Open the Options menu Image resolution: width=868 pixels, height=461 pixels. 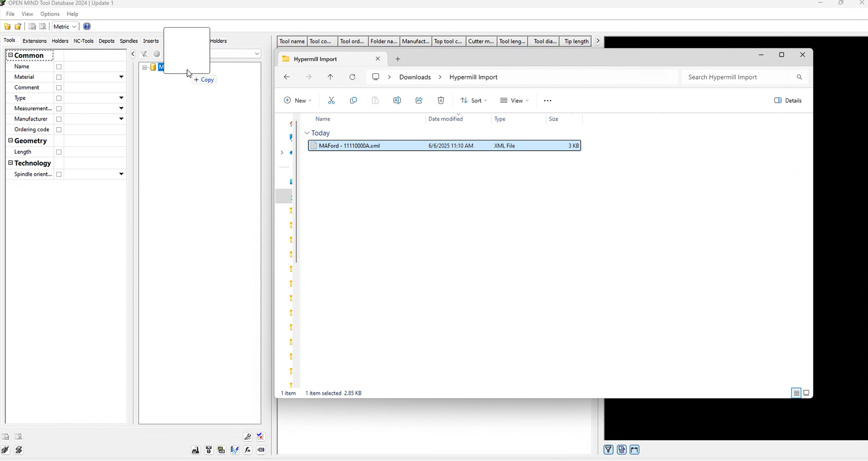50,14
